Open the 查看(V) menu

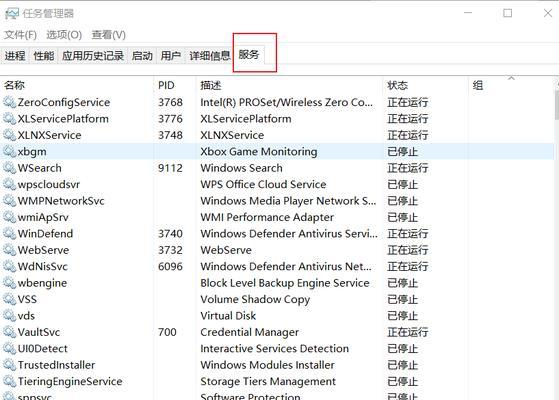coord(109,35)
